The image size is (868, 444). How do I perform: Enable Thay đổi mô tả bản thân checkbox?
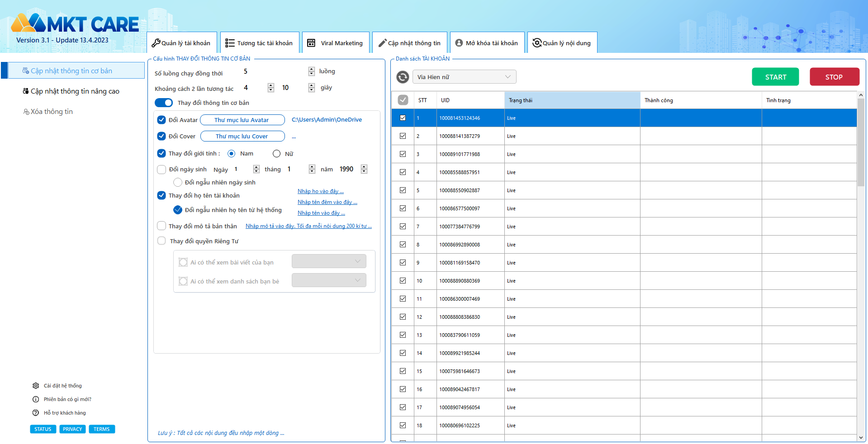161,226
